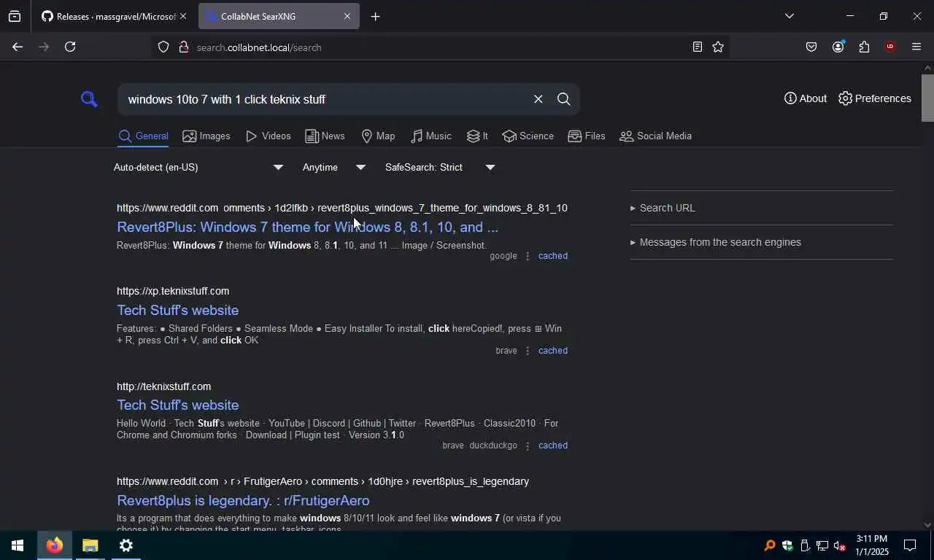Close the Releases massgravel tab

click(x=183, y=16)
